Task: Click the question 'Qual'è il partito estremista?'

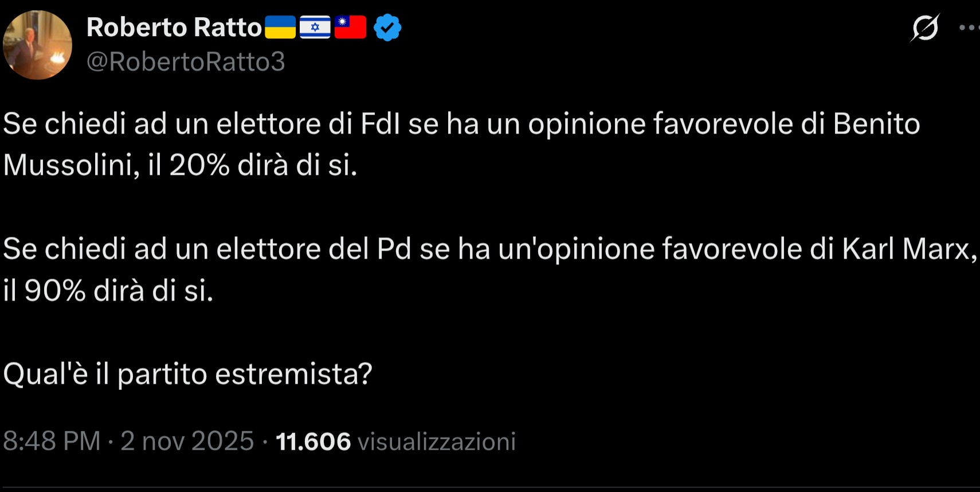Action: click(188, 374)
